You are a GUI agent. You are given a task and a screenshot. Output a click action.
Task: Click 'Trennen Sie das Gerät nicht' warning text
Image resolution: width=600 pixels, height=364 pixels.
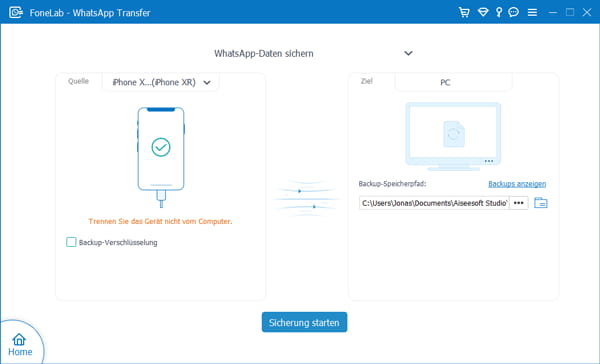click(x=160, y=221)
